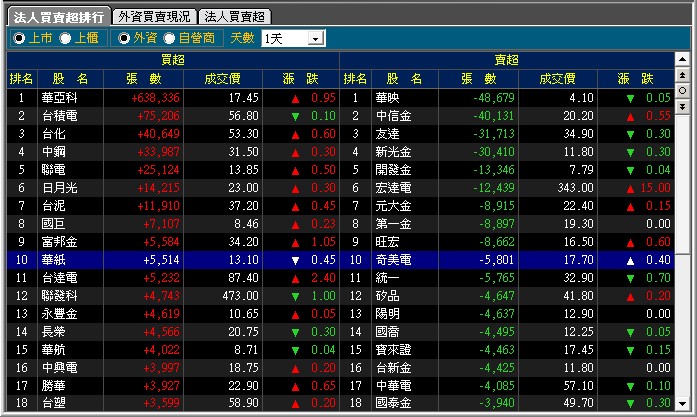Image resolution: width=697 pixels, height=417 pixels.
Task: Select highlighted 華紙 row
Action: [x=173, y=260]
